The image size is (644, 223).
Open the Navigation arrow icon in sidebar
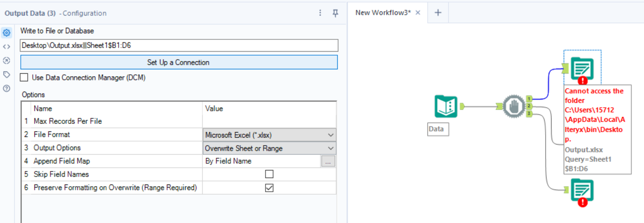tap(7, 60)
